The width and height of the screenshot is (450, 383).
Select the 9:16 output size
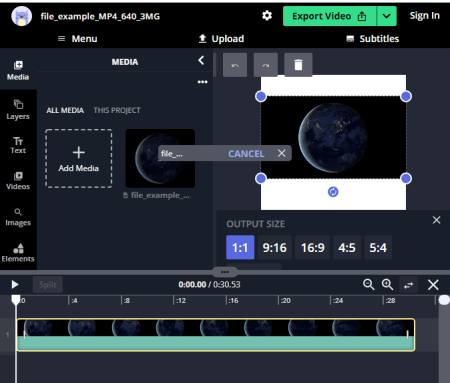pyautogui.click(x=275, y=247)
